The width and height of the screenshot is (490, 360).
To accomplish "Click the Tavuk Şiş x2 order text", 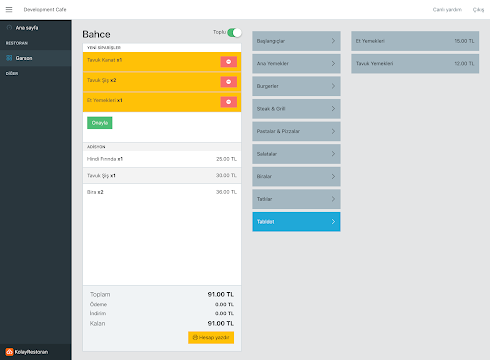I will (101, 80).
